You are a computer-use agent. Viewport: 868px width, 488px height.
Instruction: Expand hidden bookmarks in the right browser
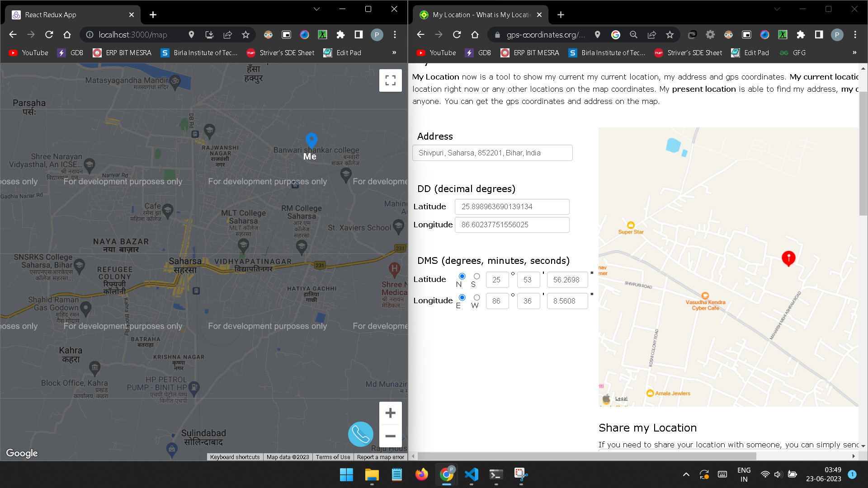854,53
